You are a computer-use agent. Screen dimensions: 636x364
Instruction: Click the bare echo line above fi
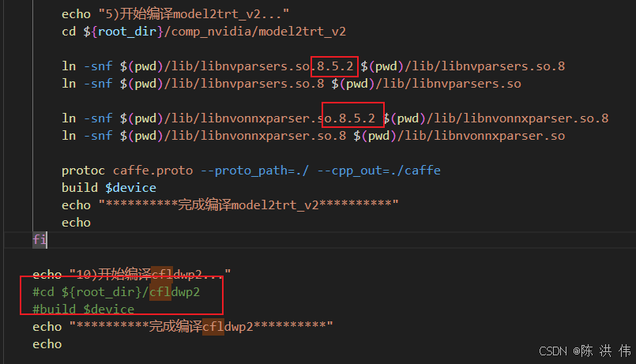77,223
